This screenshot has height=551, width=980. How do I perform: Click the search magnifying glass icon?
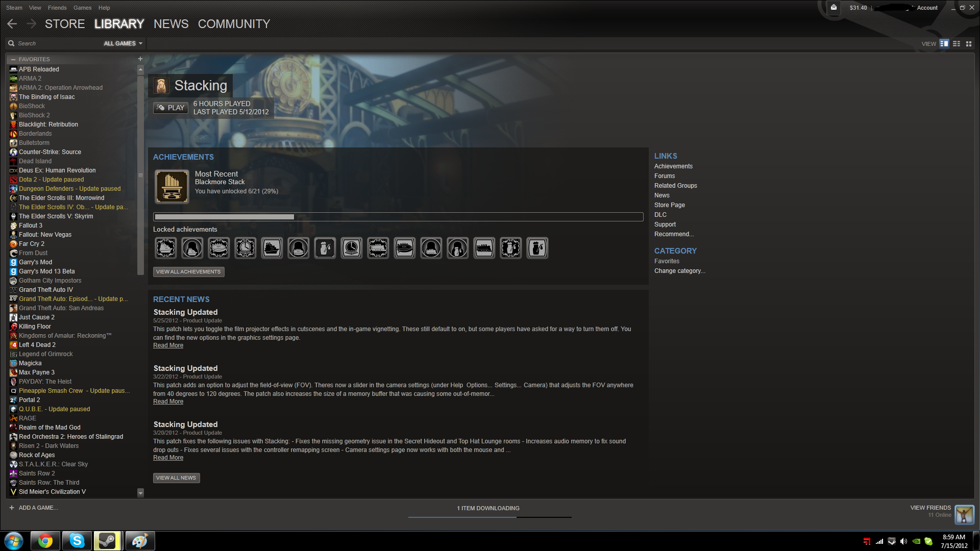click(10, 43)
